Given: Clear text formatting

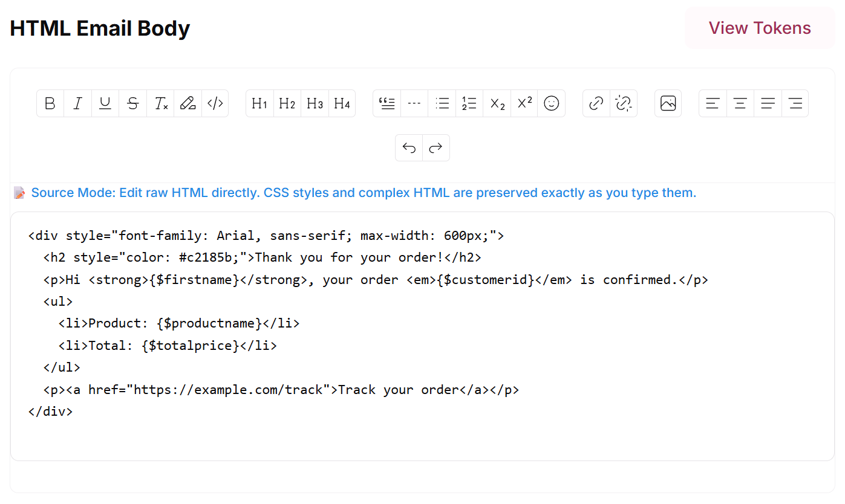Looking at the screenshot, I should pos(160,103).
